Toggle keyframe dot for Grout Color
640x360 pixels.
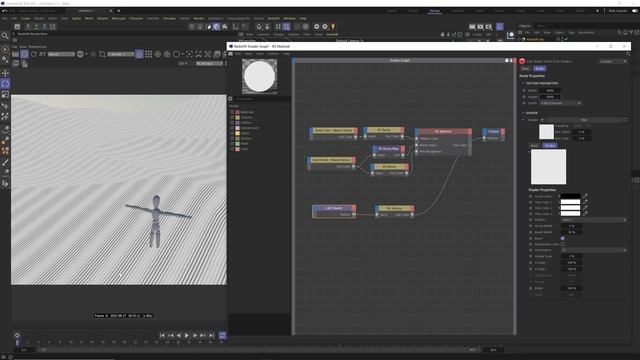pos(531,196)
